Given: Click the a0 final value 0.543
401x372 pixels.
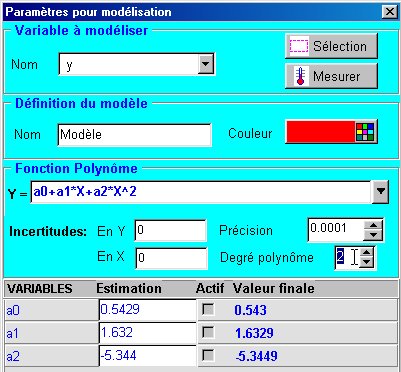Looking at the screenshot, I should 250,310.
